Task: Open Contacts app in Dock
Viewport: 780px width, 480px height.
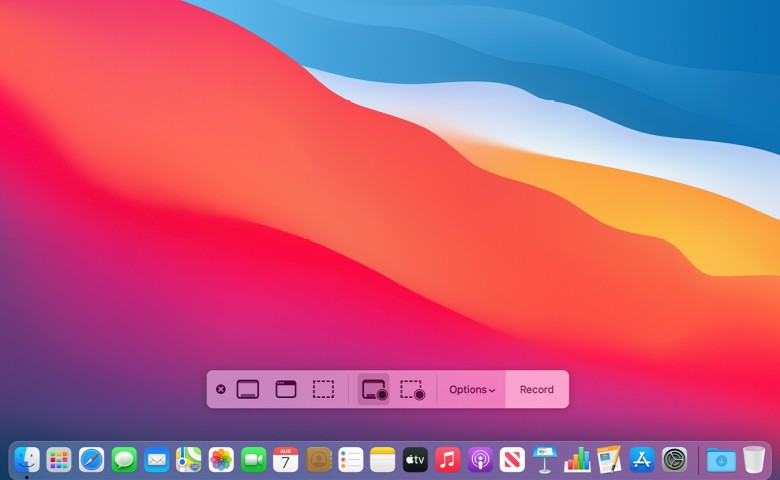Action: 318,459
